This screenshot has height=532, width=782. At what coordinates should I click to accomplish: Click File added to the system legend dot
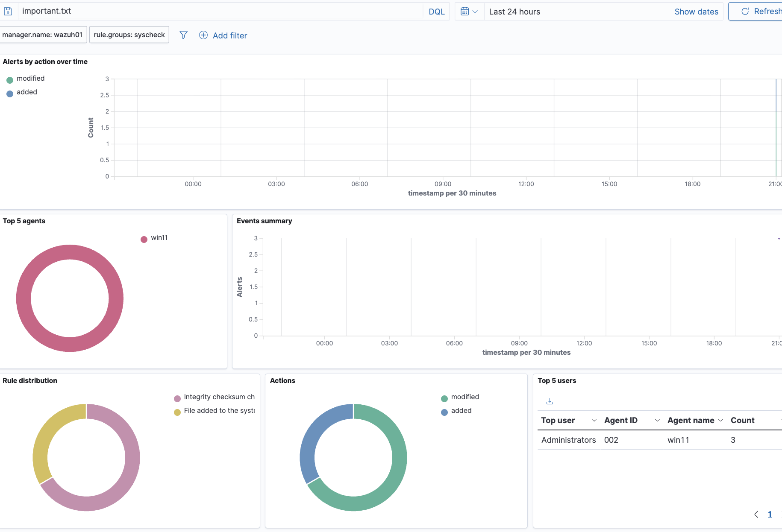click(177, 412)
